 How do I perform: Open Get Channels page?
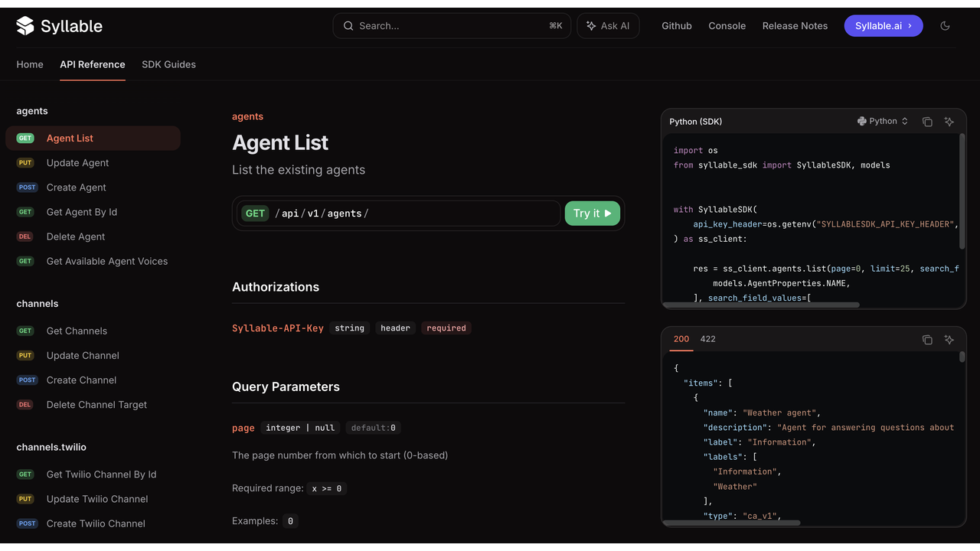[x=77, y=331]
